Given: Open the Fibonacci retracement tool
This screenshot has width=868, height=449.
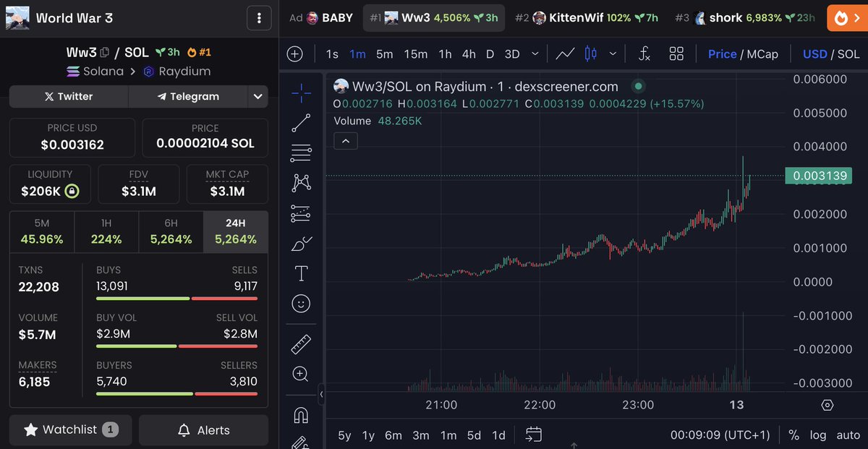Looking at the screenshot, I should 301,153.
